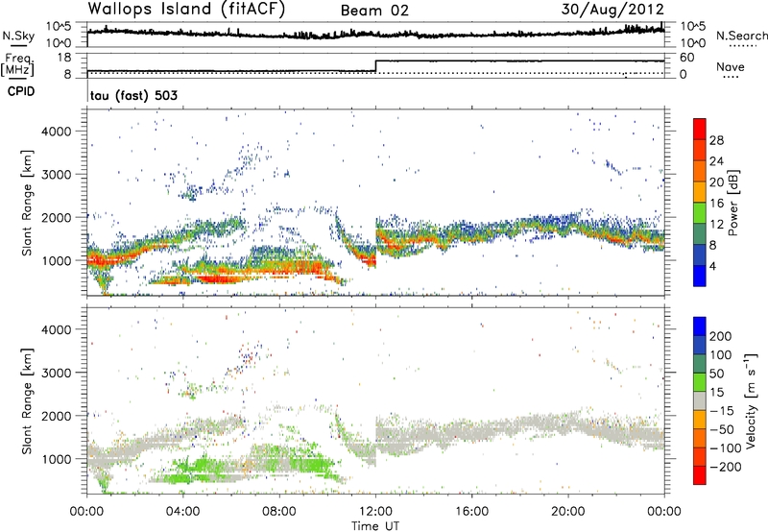
Task: Click the power scale value 4
Action: click(x=712, y=266)
